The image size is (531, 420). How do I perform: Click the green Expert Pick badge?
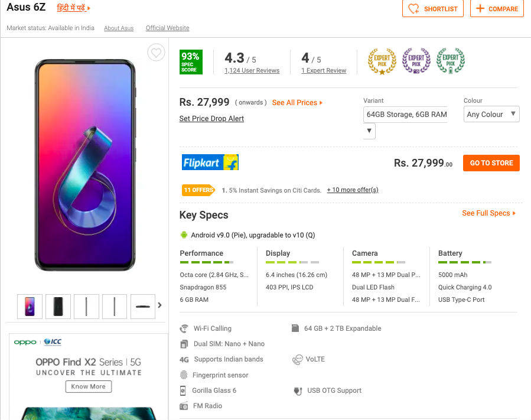coord(450,61)
